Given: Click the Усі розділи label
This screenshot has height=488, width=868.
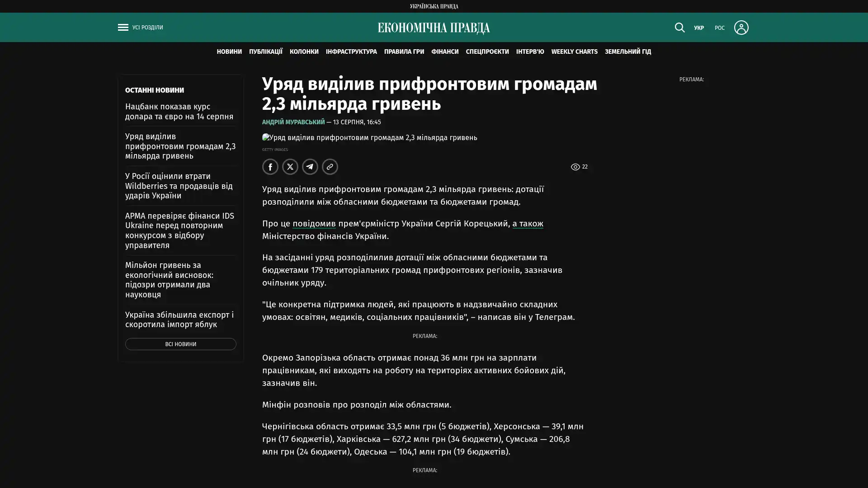Looking at the screenshot, I should (148, 28).
